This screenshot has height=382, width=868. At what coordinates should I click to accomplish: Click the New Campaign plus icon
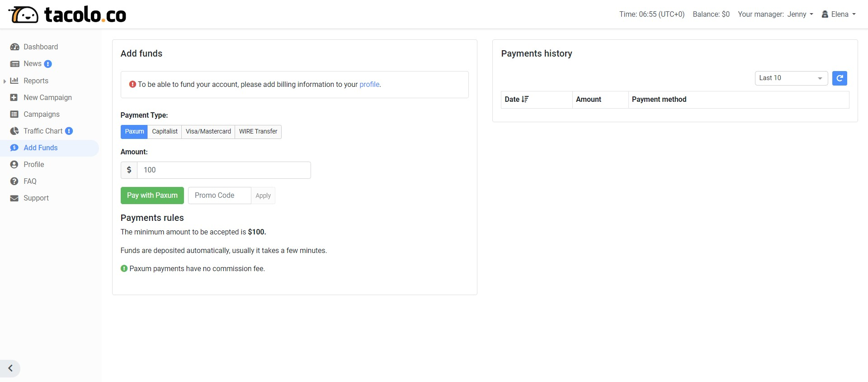tap(14, 97)
